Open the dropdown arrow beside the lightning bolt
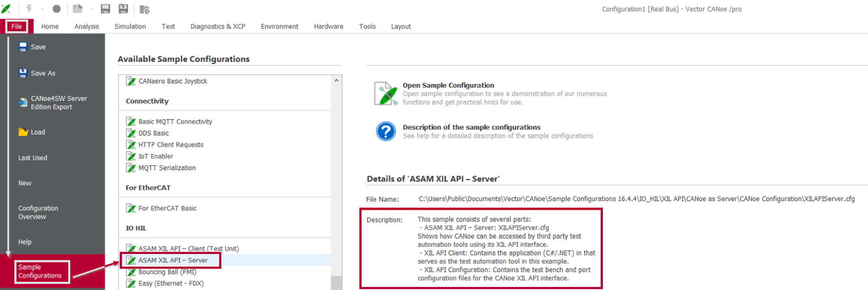Screen dimensions: 868x290 pyautogui.click(x=43, y=9)
